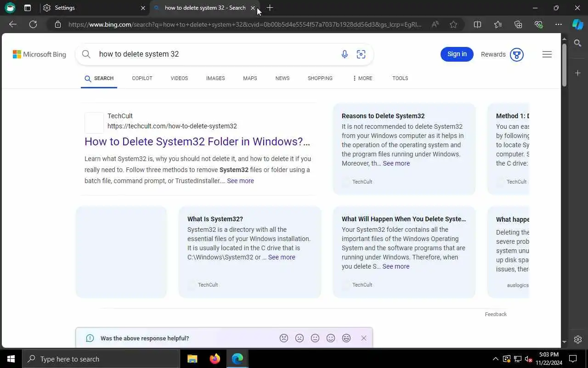This screenshot has width=588, height=368.
Task: Switch to SHOPPING results
Action: pyautogui.click(x=320, y=78)
